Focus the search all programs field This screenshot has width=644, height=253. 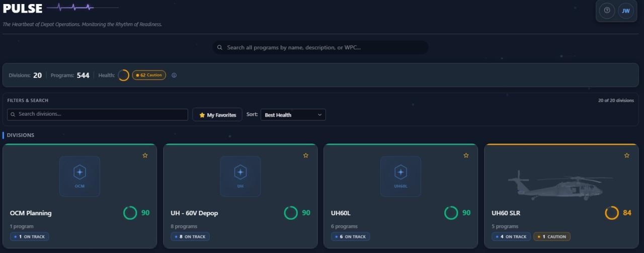tap(320, 47)
